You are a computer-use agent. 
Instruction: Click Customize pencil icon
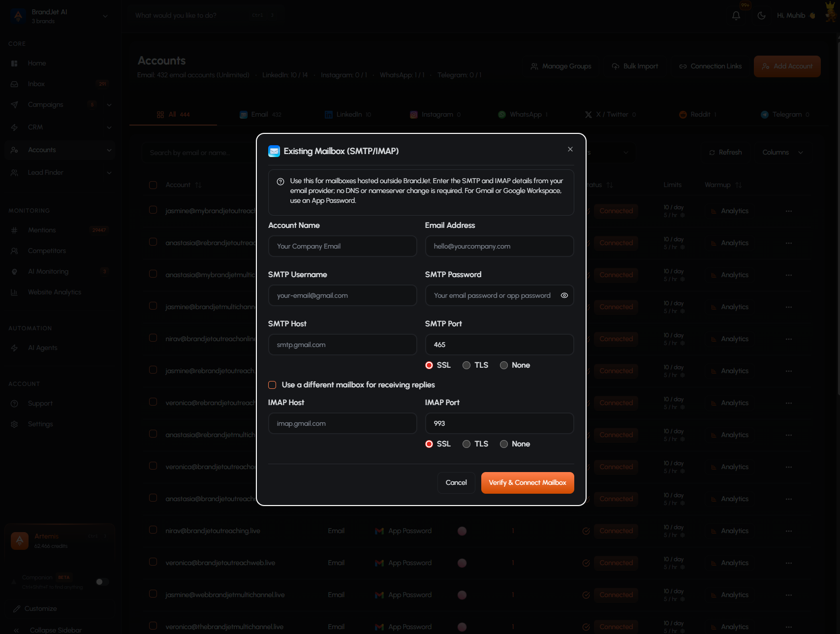point(17,609)
